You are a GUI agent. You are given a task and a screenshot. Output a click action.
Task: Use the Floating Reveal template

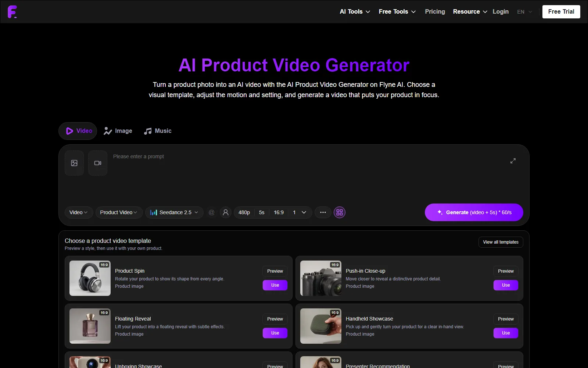click(x=275, y=333)
